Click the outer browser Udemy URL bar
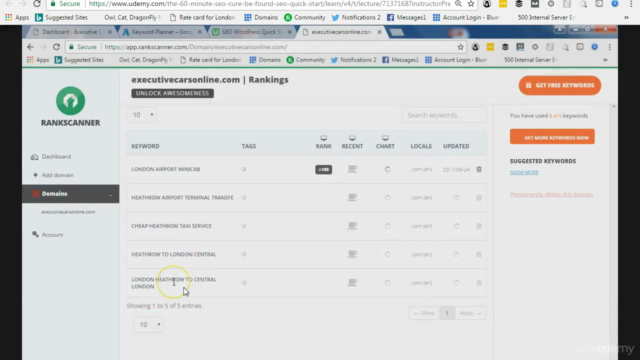Viewport: 640px width, 360px height. 269,4
